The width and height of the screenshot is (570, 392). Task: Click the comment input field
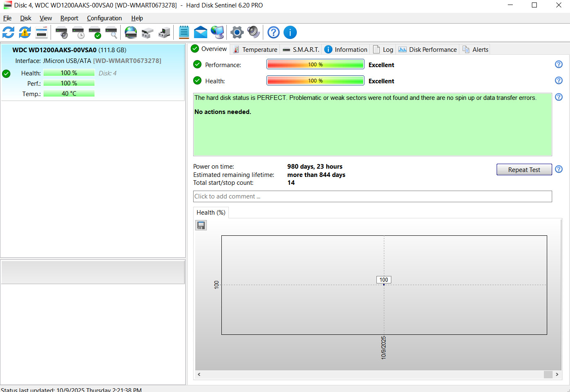372,196
